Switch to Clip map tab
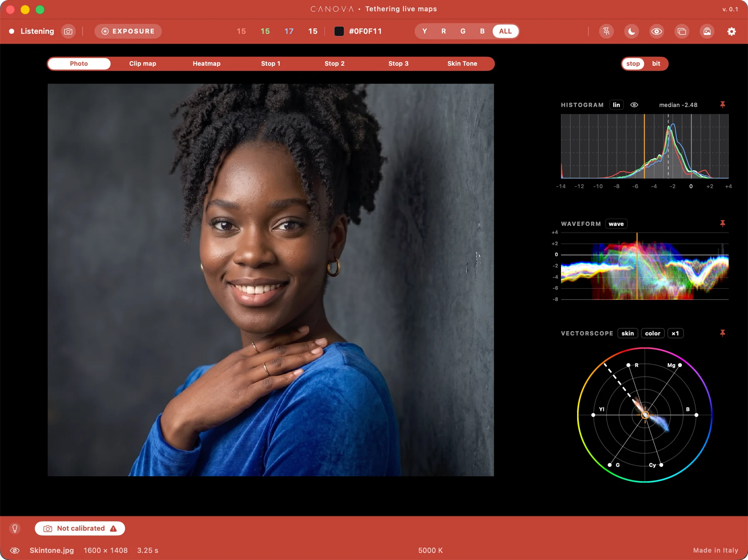The image size is (748, 560). [143, 64]
